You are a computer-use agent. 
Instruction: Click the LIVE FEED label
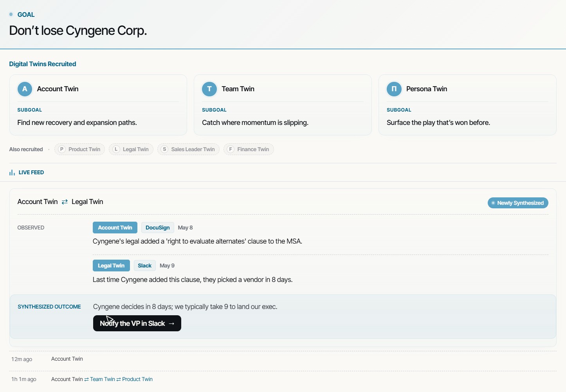(x=31, y=172)
